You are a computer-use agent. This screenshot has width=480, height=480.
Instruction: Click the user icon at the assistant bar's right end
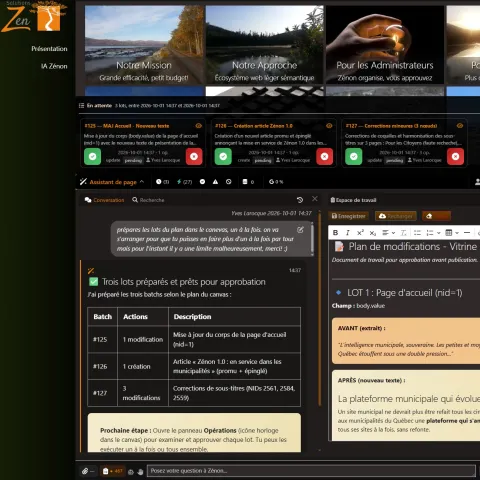[477, 182]
